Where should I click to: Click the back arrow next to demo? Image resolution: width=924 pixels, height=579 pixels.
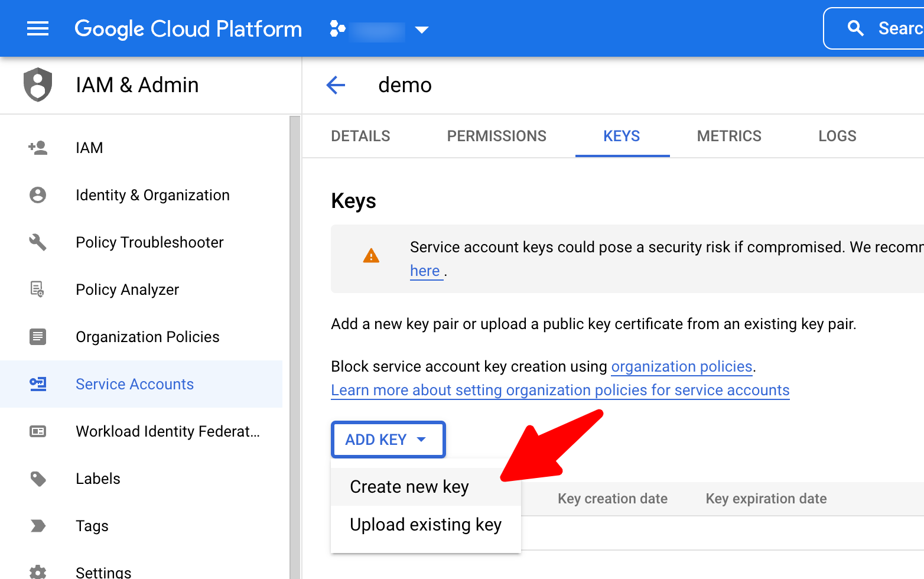(x=336, y=85)
